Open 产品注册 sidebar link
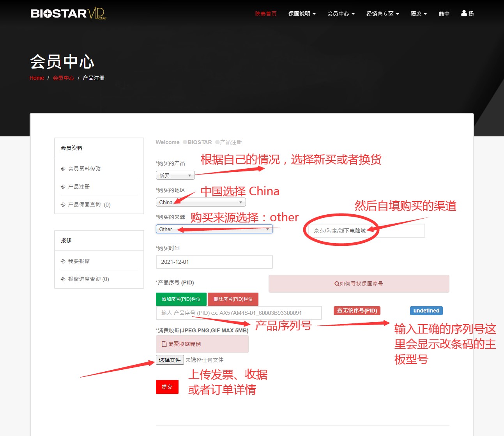The image size is (504, 436). [79, 187]
